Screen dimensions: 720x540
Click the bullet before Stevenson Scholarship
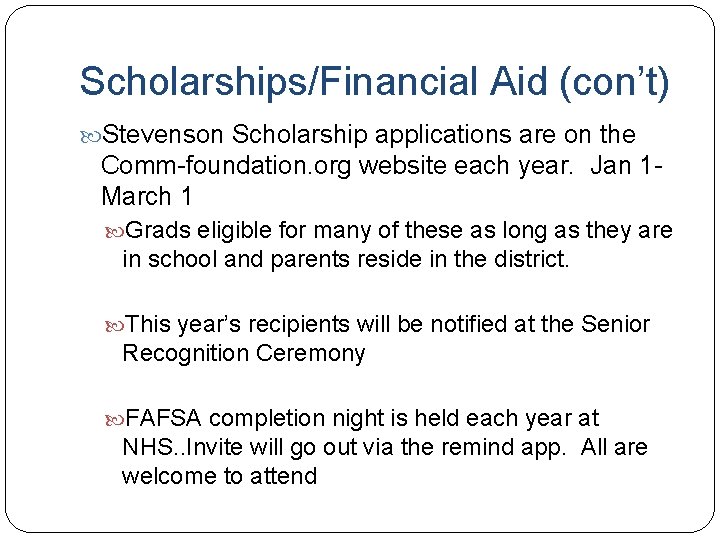(x=91, y=135)
